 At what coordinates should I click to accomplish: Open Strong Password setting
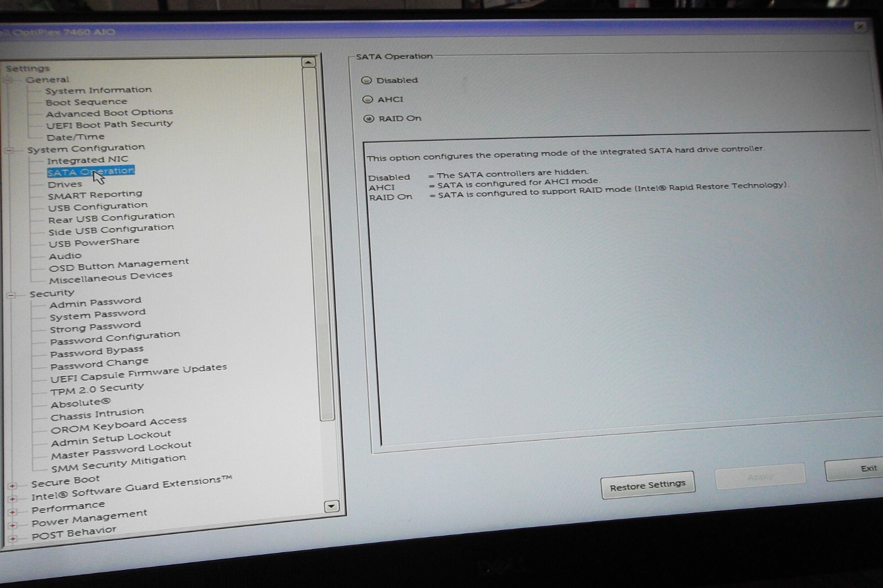[x=95, y=327]
